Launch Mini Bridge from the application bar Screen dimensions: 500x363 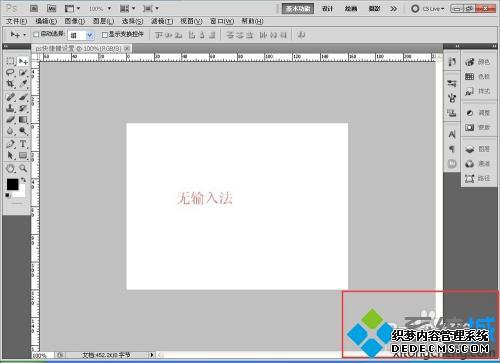51,8
